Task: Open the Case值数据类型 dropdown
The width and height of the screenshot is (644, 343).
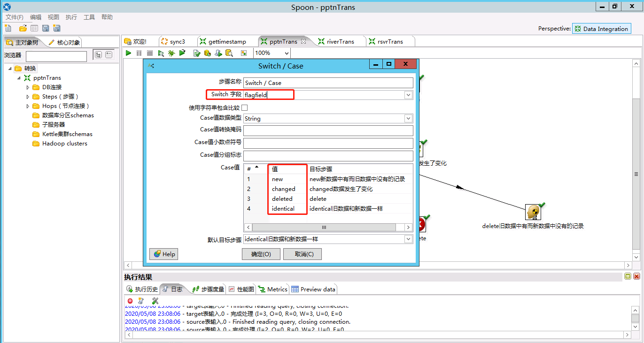Action: tap(408, 119)
